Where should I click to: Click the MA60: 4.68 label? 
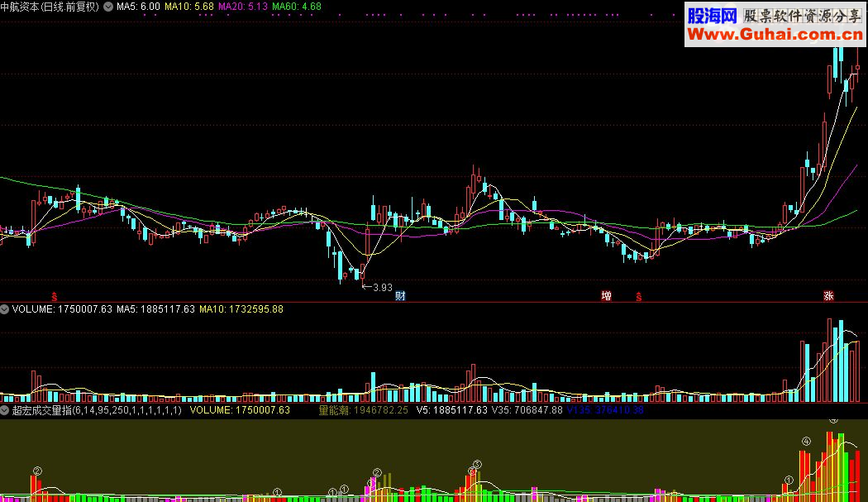tap(296, 7)
